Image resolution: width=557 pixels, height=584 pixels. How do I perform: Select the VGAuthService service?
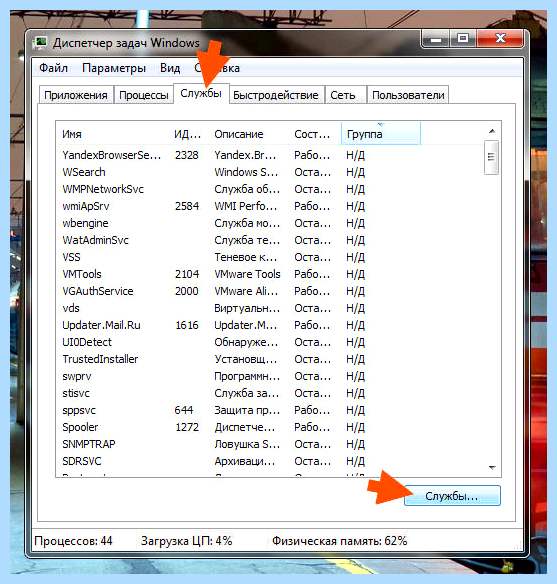[x=271, y=291]
